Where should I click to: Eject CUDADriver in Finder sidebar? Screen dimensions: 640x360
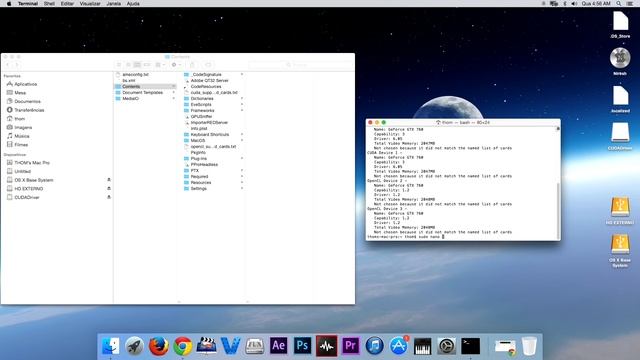pos(109,197)
